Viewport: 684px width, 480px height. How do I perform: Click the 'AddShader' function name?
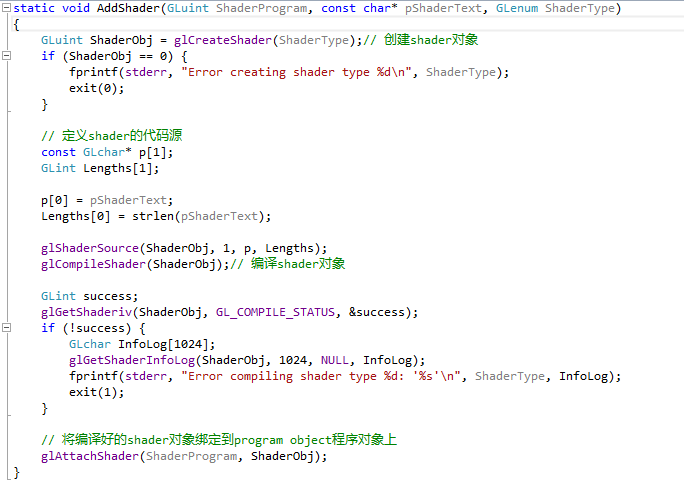[129, 8]
